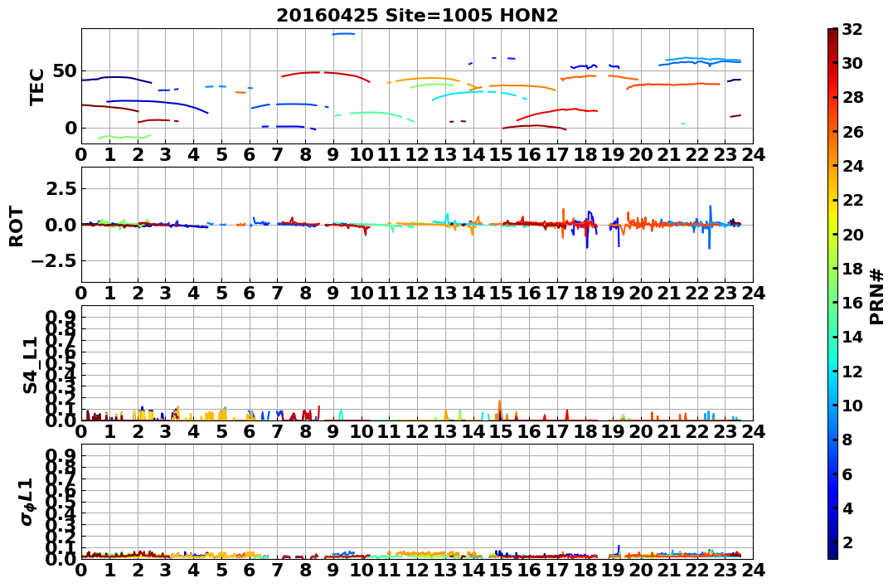Click hour 18 tick under the ROT panel
Screen dimensions: 893x588
pyautogui.click(x=585, y=293)
